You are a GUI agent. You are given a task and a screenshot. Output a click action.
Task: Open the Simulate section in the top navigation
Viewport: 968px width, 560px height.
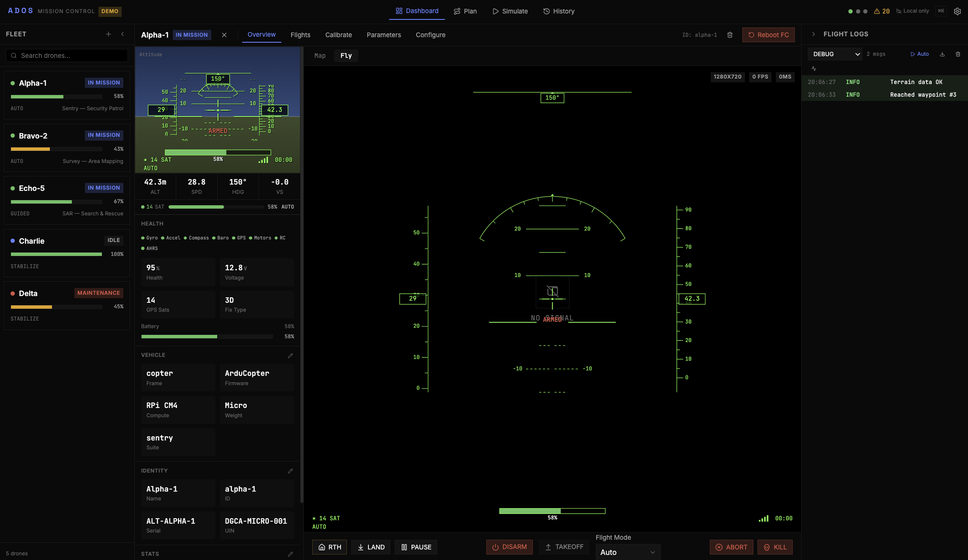(x=510, y=11)
